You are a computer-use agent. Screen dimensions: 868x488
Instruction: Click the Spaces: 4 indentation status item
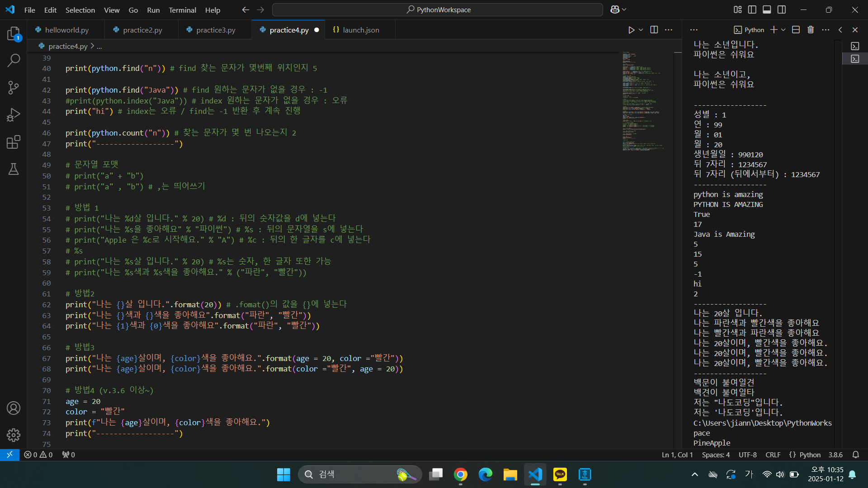click(x=716, y=455)
